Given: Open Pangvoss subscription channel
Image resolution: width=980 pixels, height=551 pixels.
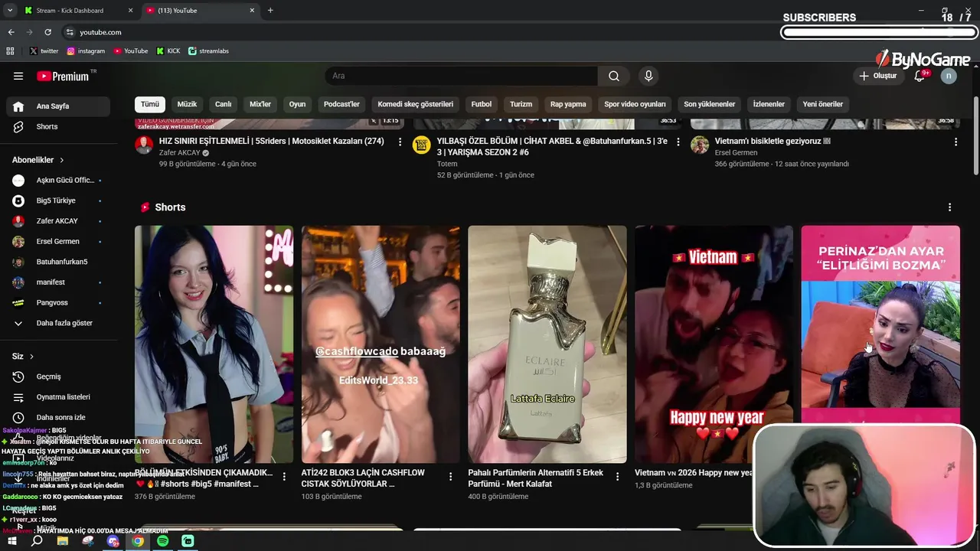Looking at the screenshot, I should pyautogui.click(x=58, y=302).
